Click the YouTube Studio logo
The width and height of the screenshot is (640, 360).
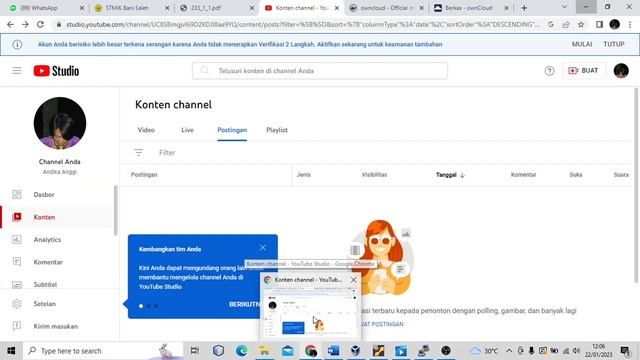56,71
